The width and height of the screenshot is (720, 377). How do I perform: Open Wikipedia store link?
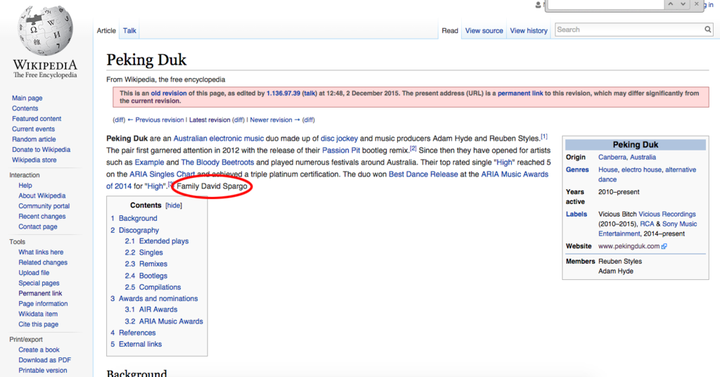[34, 160]
